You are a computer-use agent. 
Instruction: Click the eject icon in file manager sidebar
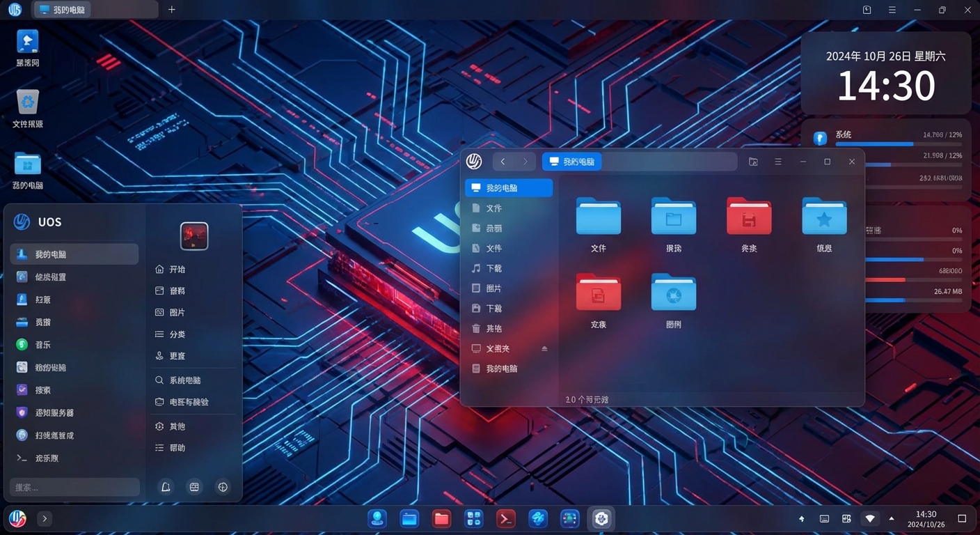coord(544,348)
